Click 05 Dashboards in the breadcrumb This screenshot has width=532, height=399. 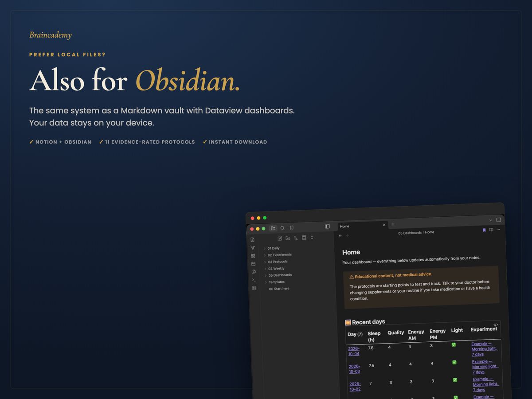(410, 233)
